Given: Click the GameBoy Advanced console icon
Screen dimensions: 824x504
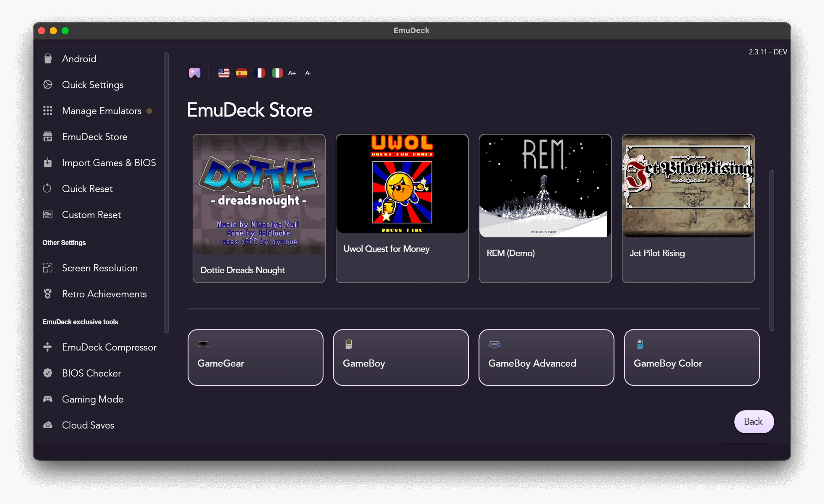Looking at the screenshot, I should click(494, 344).
